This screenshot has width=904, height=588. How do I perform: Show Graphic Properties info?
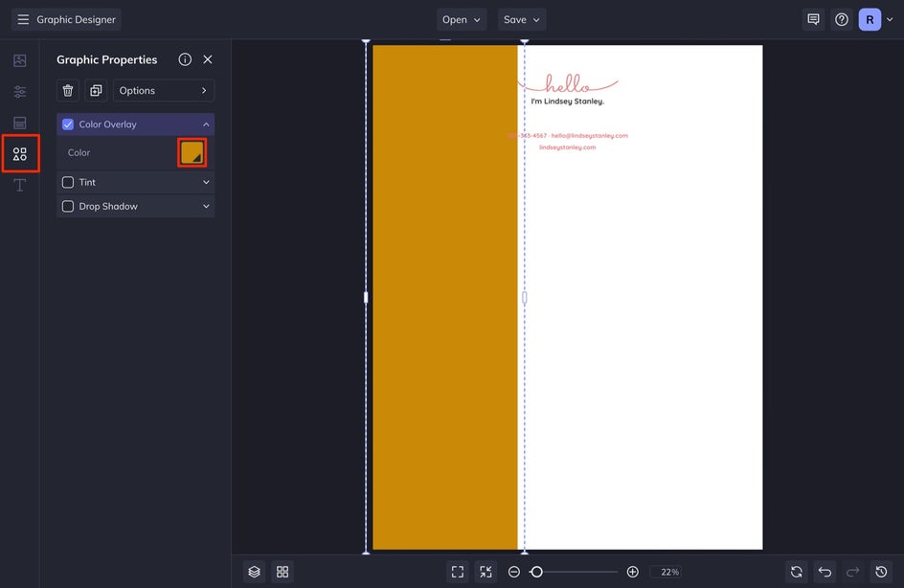point(185,59)
